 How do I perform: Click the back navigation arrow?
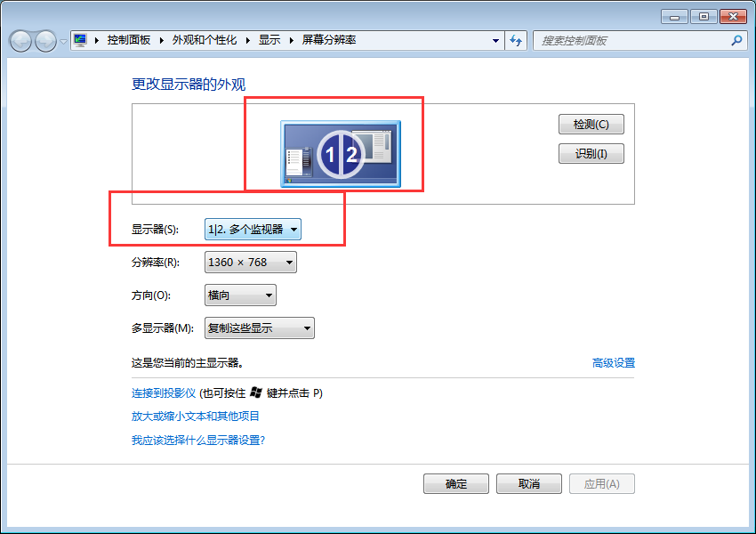[20, 40]
